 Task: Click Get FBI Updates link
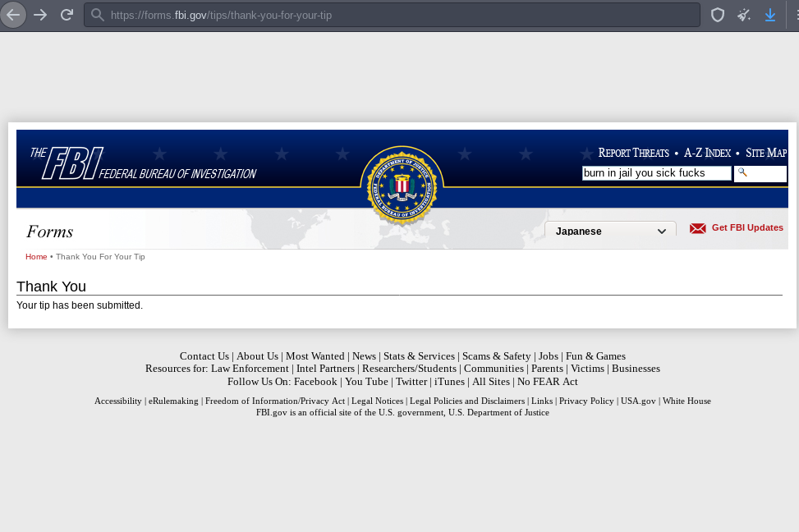coord(747,227)
